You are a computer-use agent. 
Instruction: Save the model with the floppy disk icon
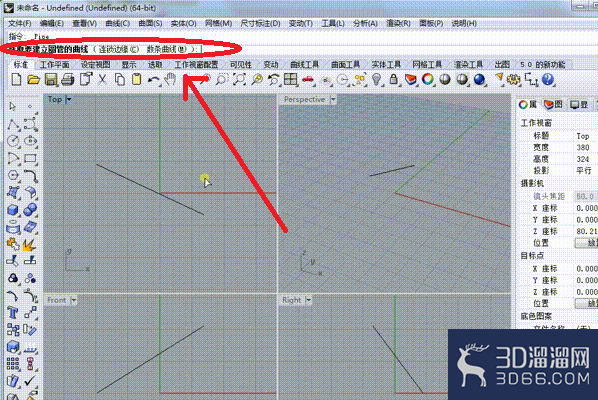click(x=50, y=80)
